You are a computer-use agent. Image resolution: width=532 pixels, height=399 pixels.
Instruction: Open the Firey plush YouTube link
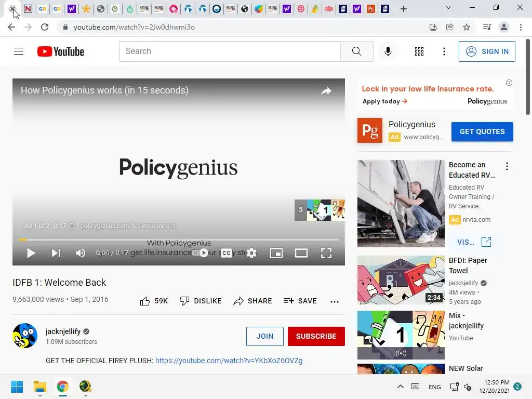229,361
